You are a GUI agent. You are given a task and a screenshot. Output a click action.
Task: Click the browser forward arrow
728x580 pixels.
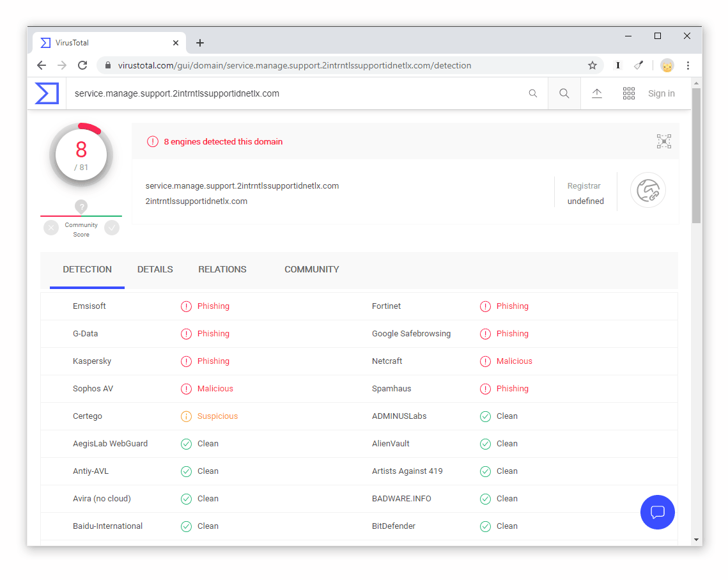pyautogui.click(x=62, y=65)
